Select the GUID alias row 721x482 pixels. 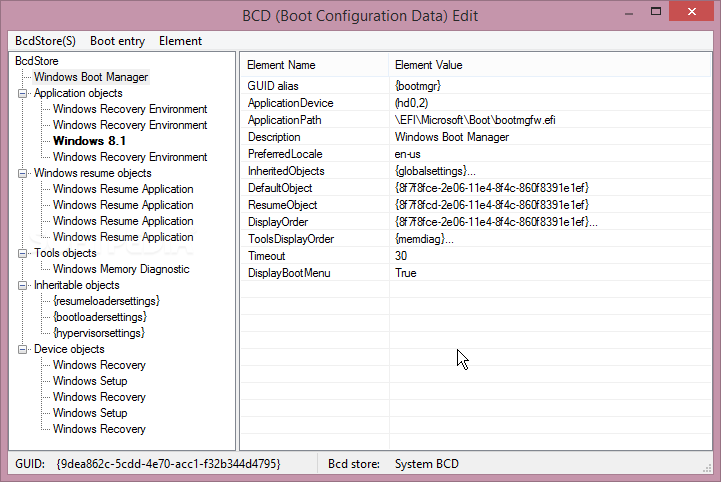pyautogui.click(x=476, y=86)
